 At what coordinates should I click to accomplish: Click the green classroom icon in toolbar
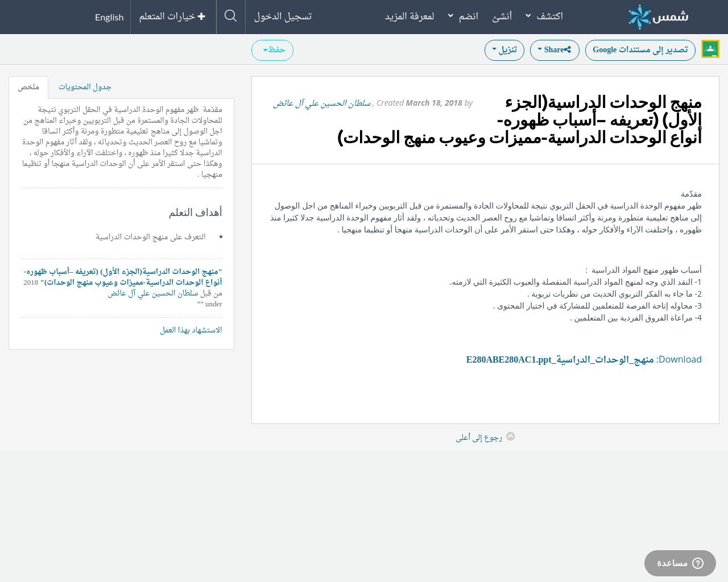(x=710, y=49)
